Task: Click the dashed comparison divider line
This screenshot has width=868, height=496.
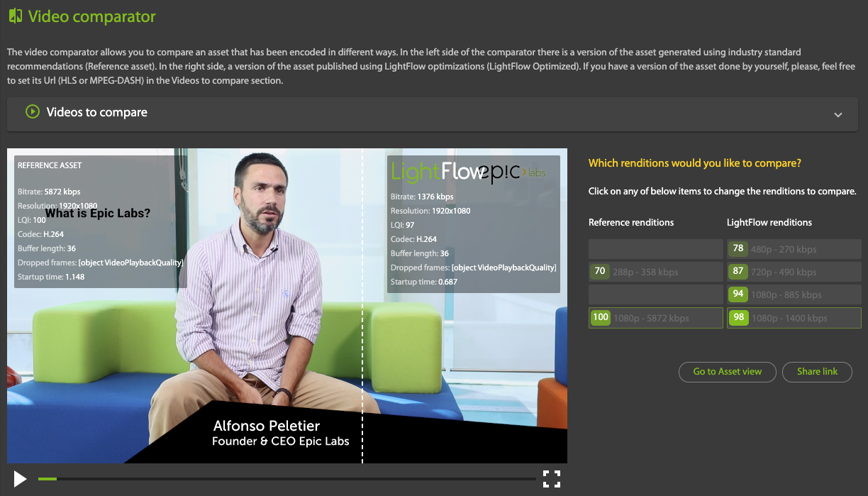Action: pyautogui.click(x=362, y=341)
